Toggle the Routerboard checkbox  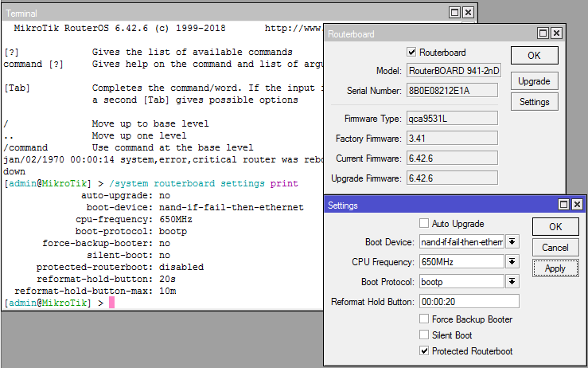point(411,53)
